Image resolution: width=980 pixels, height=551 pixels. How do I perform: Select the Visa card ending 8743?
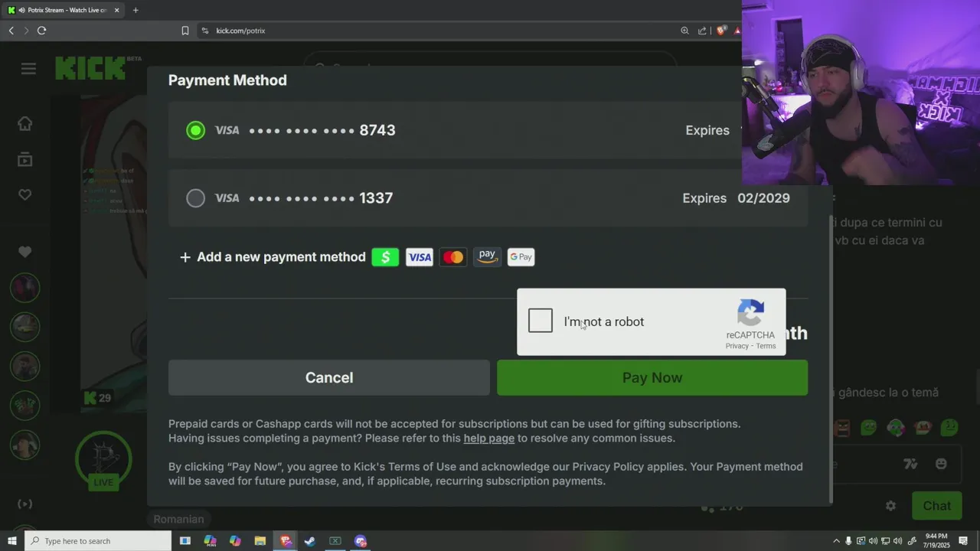point(195,130)
